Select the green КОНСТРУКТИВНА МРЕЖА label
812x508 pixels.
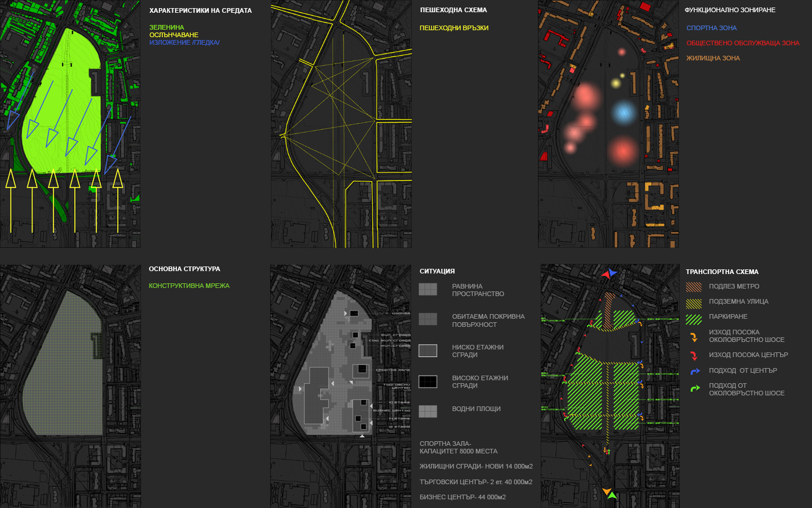pyautogui.click(x=189, y=286)
